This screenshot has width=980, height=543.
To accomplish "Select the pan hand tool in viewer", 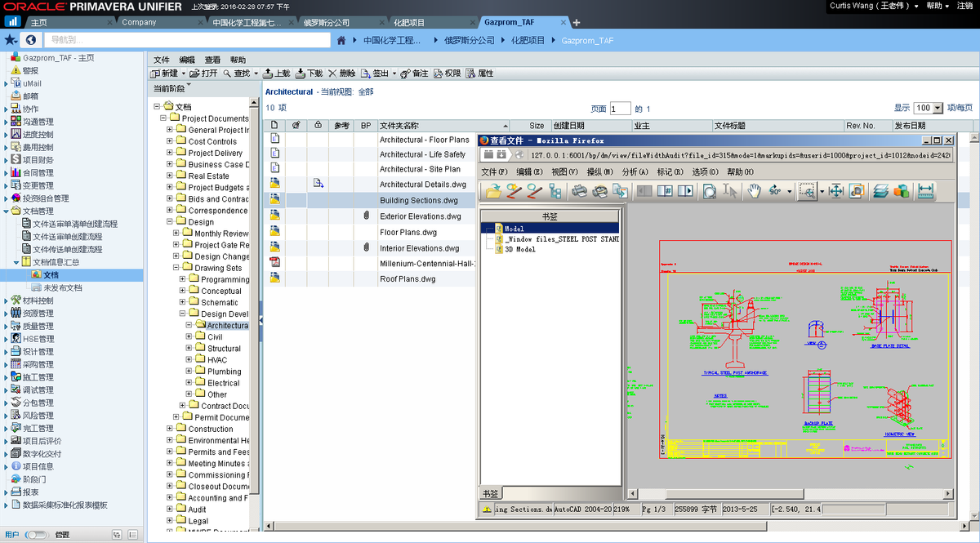I will [x=754, y=191].
